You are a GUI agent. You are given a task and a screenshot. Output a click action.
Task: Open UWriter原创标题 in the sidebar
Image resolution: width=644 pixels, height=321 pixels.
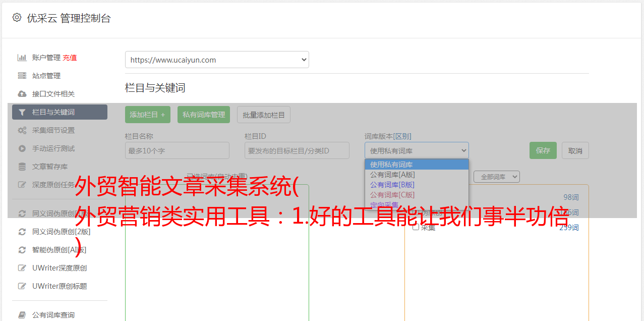click(60, 286)
